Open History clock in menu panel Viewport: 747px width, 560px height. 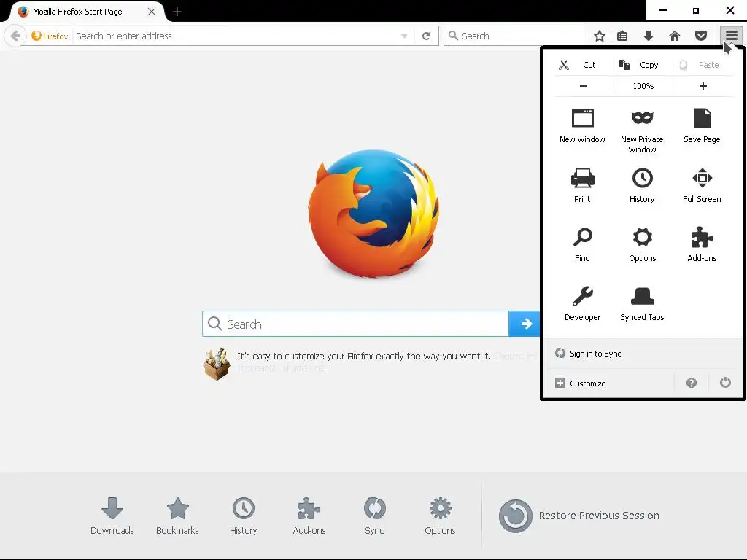(x=642, y=186)
